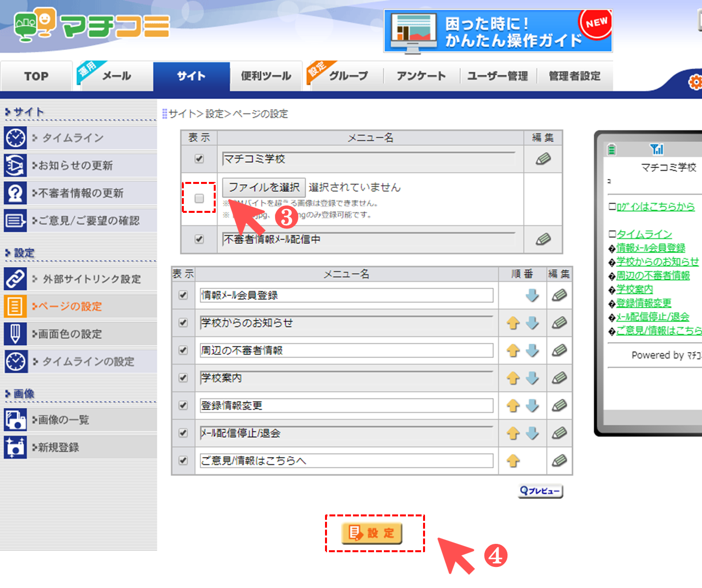Uncheck display checkbox for マチコミ学校
The height and width of the screenshot is (588, 702).
point(199,158)
